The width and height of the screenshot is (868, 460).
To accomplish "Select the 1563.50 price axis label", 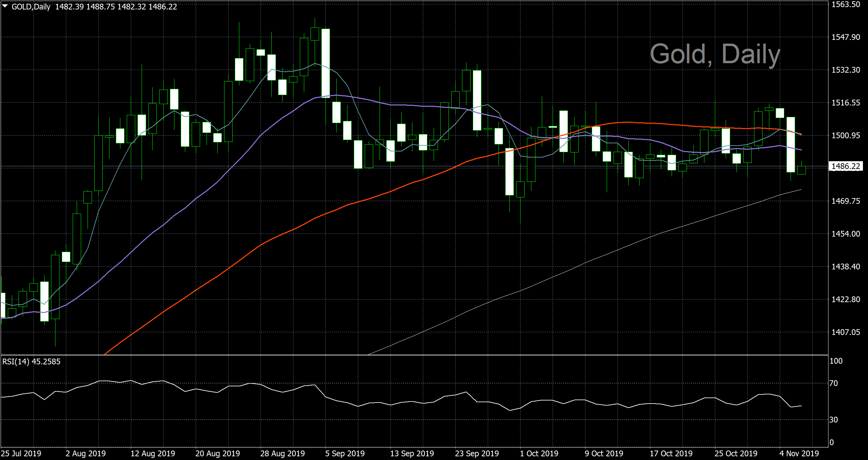I will pos(846,4).
